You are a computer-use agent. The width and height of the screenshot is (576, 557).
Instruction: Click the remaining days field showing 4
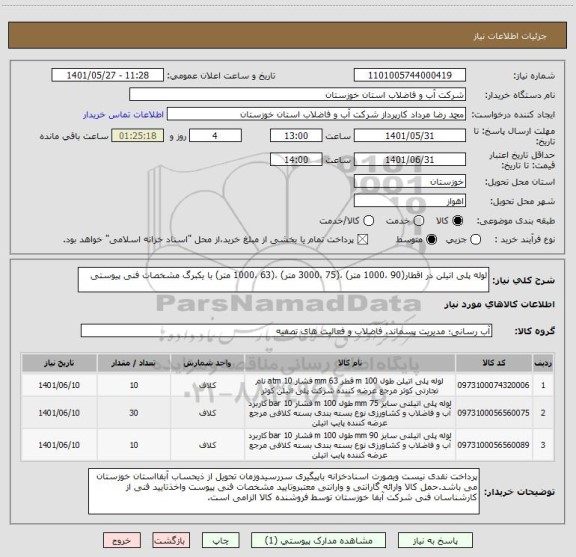[215, 136]
